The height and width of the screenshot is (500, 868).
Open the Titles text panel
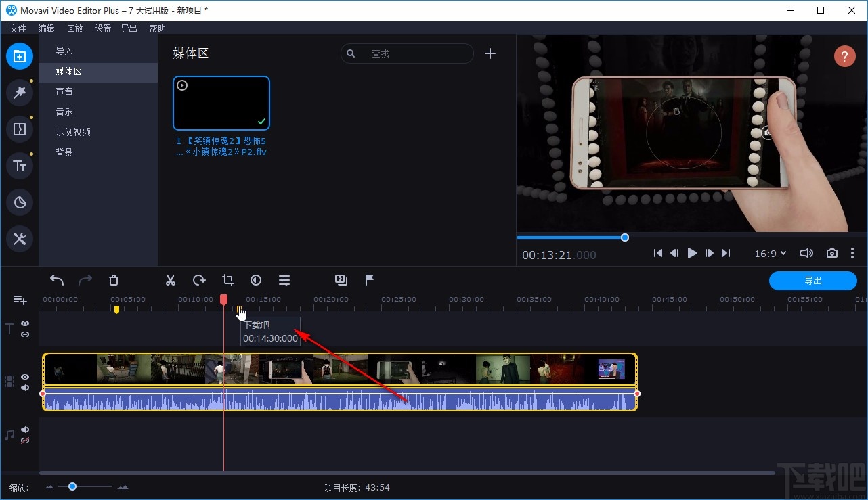coord(20,166)
